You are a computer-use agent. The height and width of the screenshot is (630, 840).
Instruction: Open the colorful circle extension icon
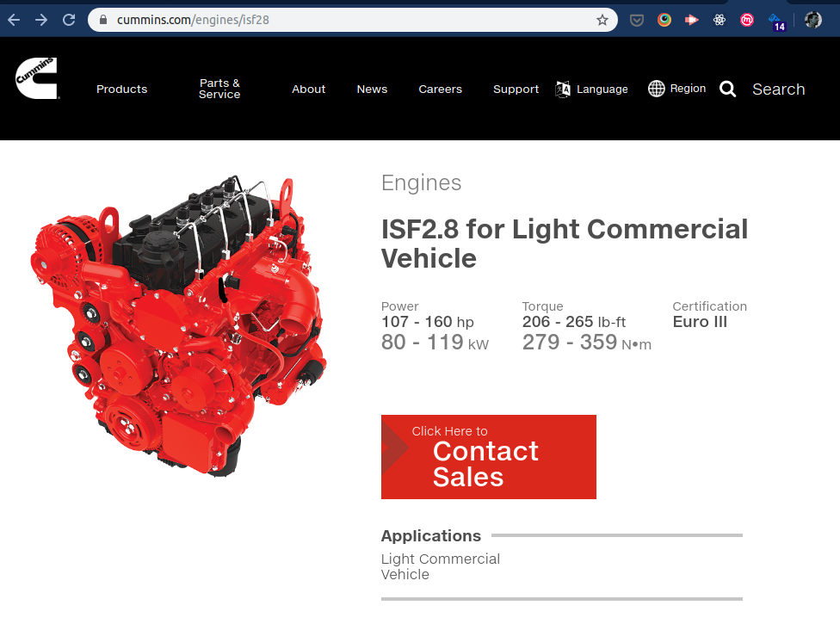(664, 20)
